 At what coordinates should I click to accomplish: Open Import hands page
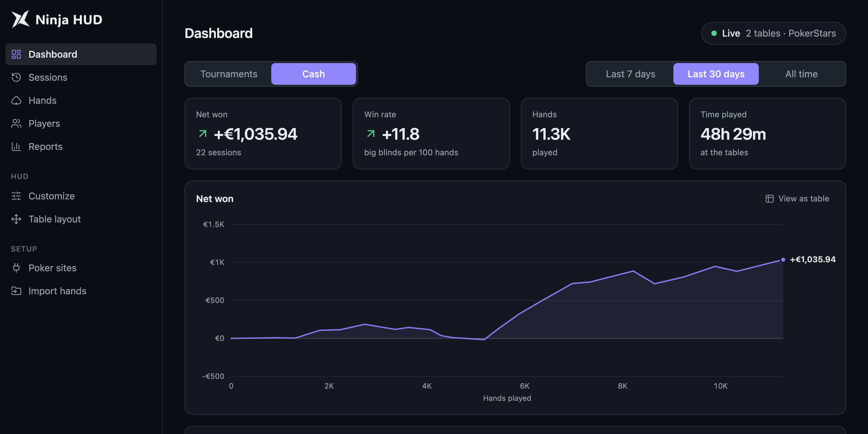[81, 291]
